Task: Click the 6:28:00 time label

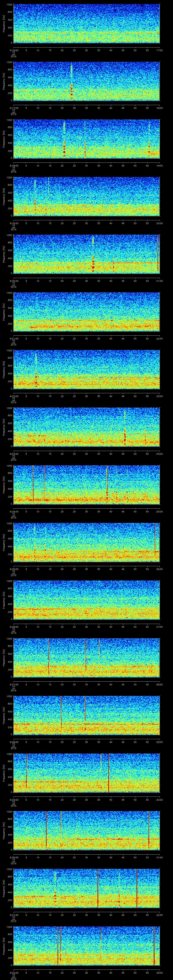Action: [14, 742]
